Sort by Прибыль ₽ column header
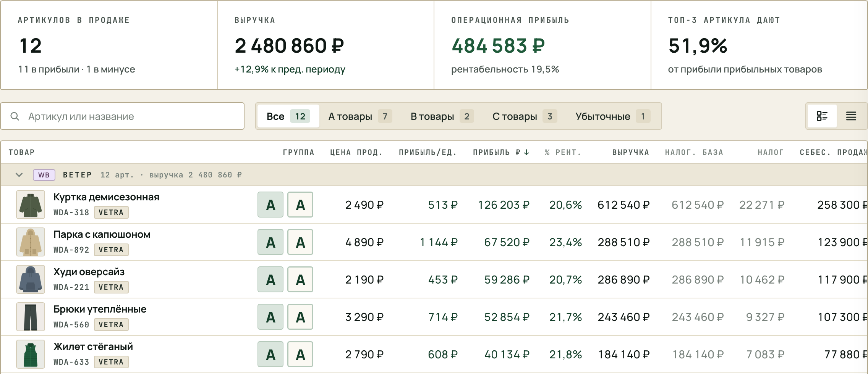 pos(501,152)
